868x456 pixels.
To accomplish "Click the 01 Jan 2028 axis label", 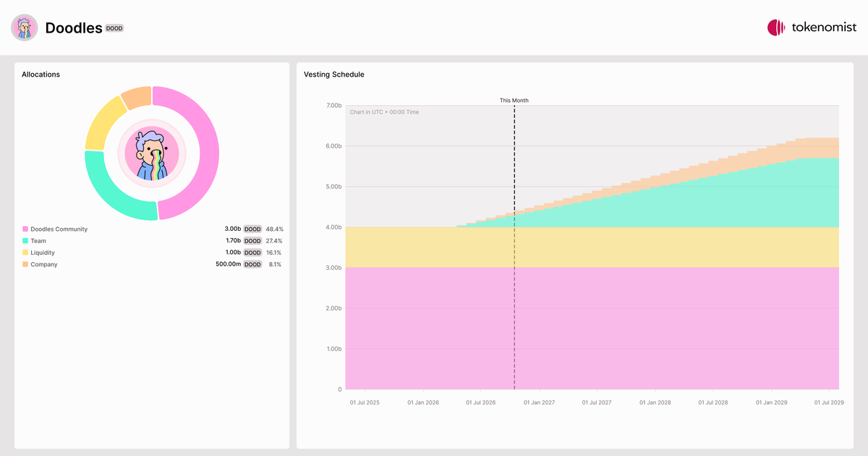I will [x=655, y=402].
